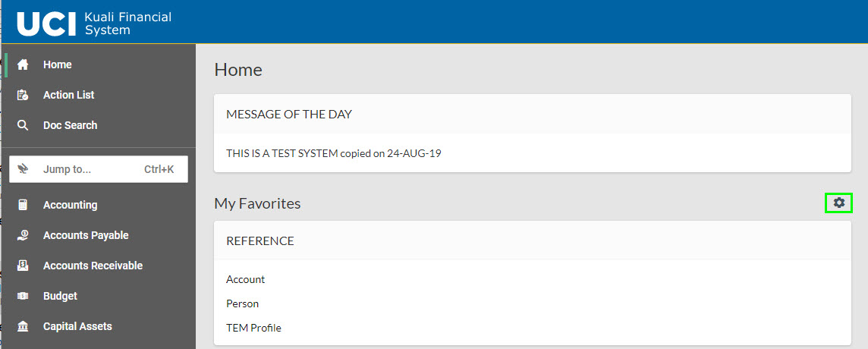
Task: Click the Home house icon in sidebar
Action: click(x=23, y=64)
